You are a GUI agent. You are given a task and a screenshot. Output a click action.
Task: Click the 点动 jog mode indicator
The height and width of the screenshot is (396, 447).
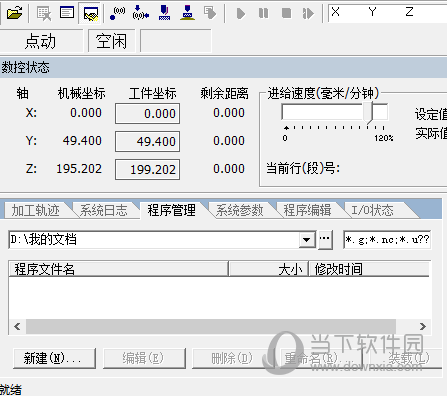tap(40, 41)
